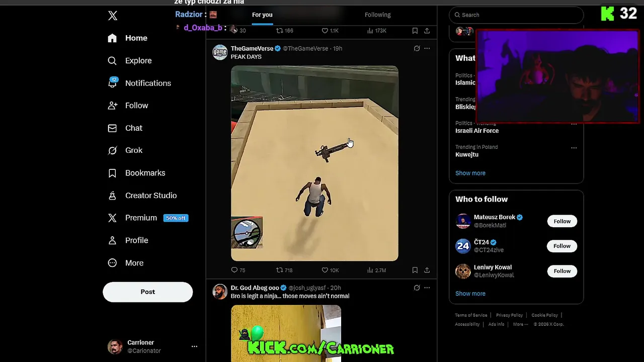This screenshot has height=362, width=644.
Task: Repost TheGameVerse post with 718 reposts
Action: (x=284, y=270)
